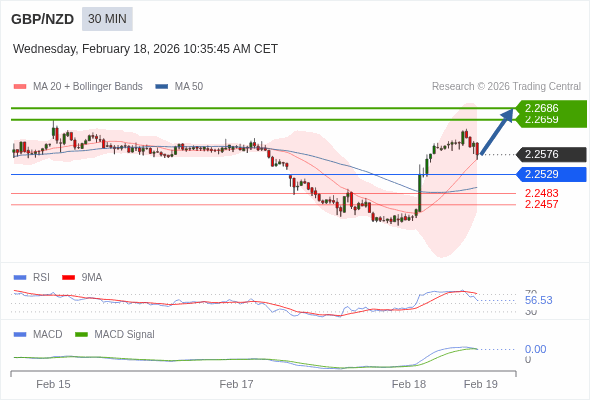Click the MACD value 0.00
Image resolution: width=590 pixels, height=400 pixels.
point(535,349)
